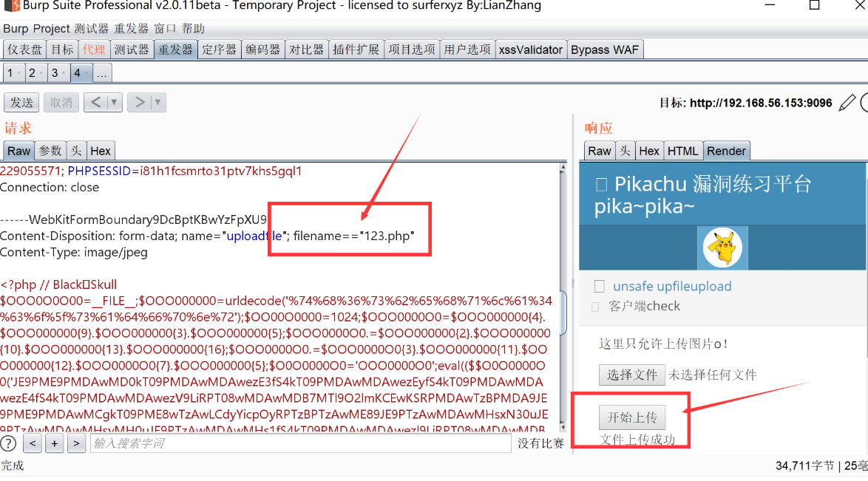Switch to the 用户选项 tab
The image size is (868, 481).
click(467, 50)
